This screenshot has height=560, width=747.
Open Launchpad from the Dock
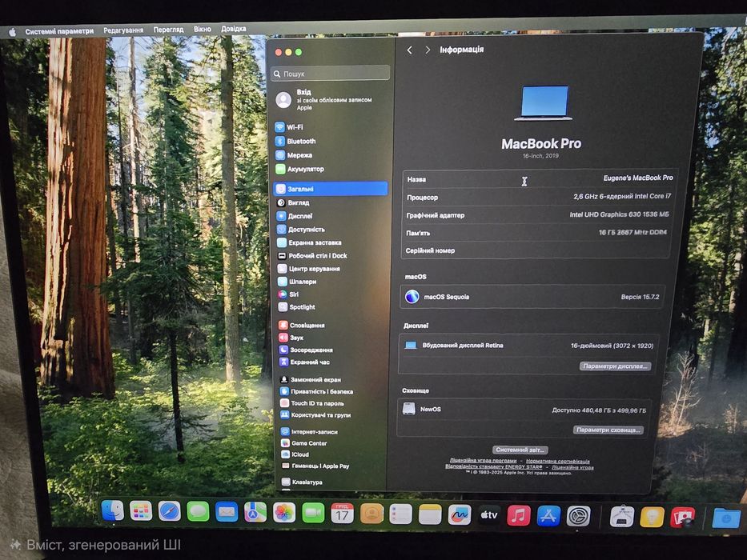pos(141,511)
